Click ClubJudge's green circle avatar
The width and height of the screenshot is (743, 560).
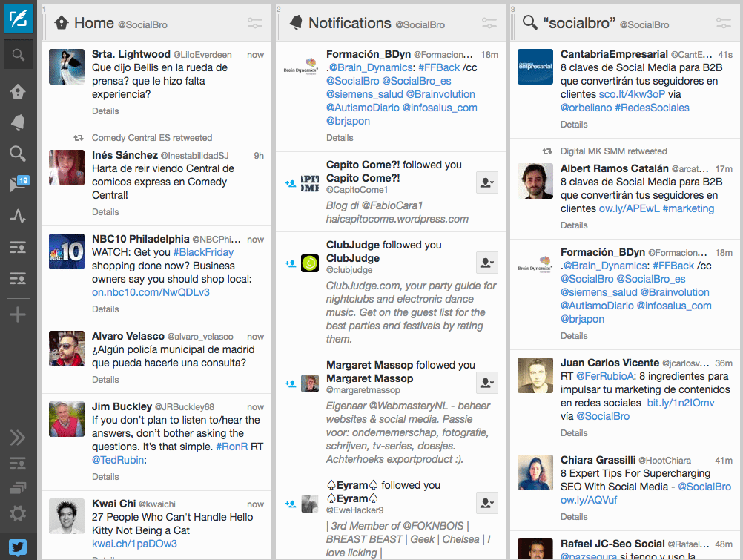pos(310,263)
